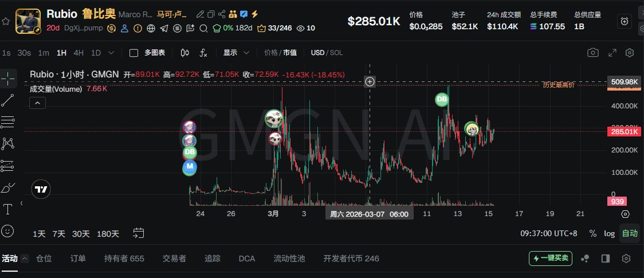This screenshot has height=278, width=644.
Task: Collapse the drawing toolbar side arrow
Action: (21, 203)
